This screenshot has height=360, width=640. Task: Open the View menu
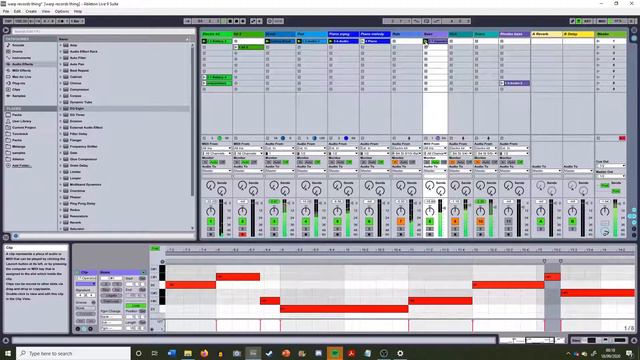point(46,11)
